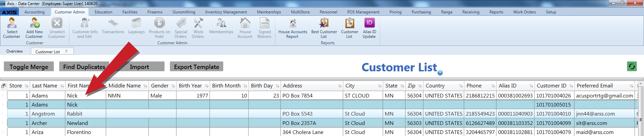The width and height of the screenshot is (644, 136).
Task: Open Work Orders ribbon icon
Action: click(198, 28)
